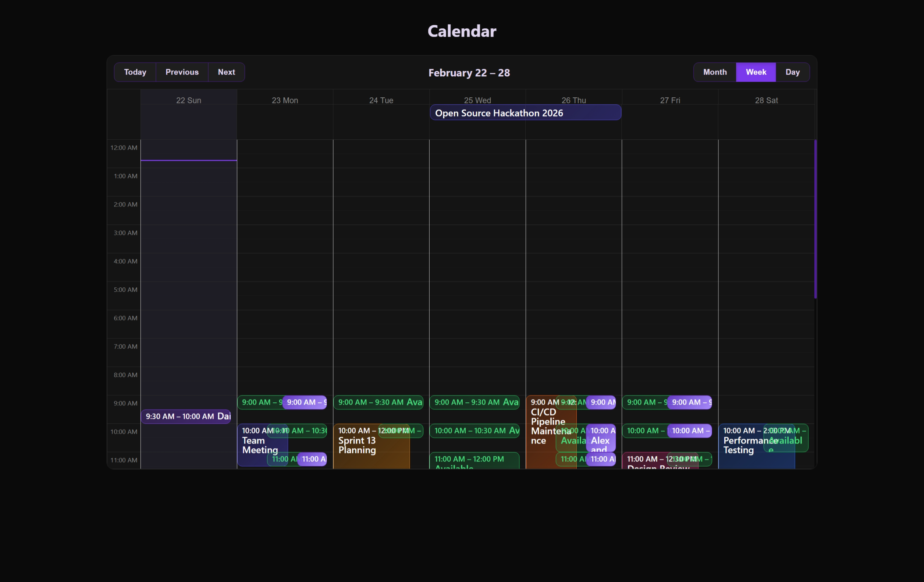Viewport: 924px width, 582px height.
Task: Select the Week view tab
Action: click(x=755, y=72)
